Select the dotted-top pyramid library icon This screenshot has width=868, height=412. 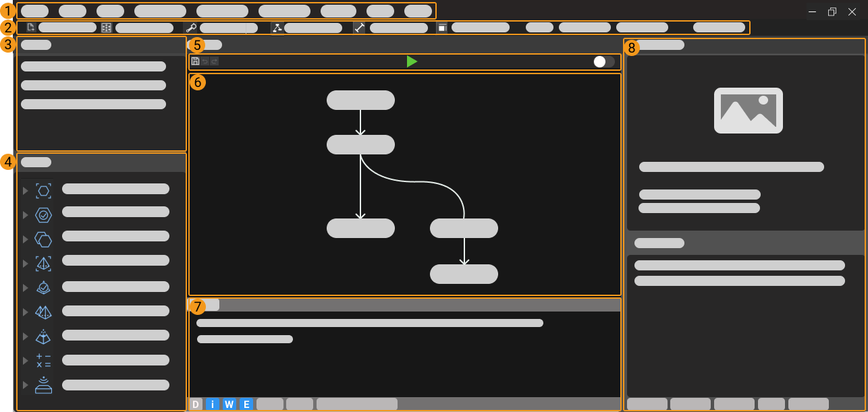[43, 336]
